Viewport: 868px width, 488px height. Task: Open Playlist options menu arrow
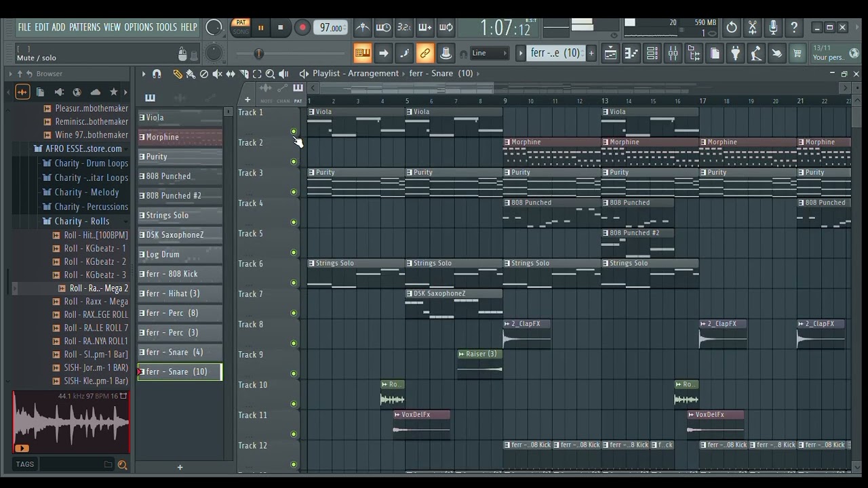click(x=143, y=74)
